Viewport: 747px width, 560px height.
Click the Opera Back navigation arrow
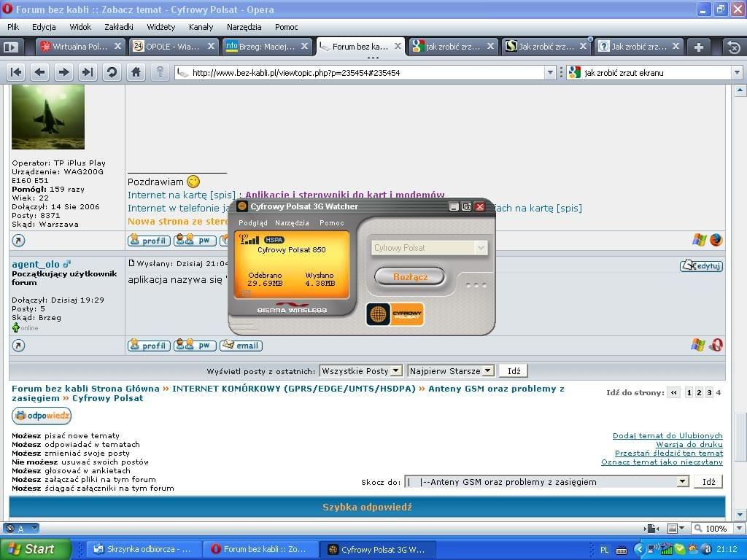[40, 72]
